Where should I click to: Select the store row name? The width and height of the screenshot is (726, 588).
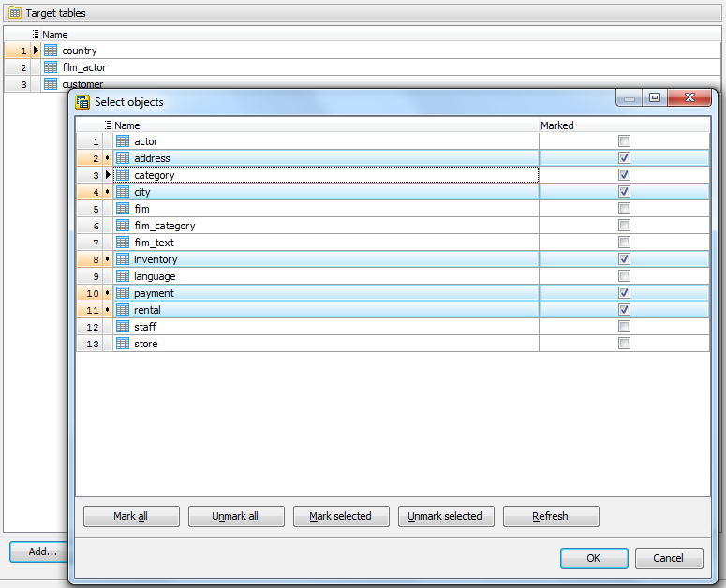click(x=145, y=344)
